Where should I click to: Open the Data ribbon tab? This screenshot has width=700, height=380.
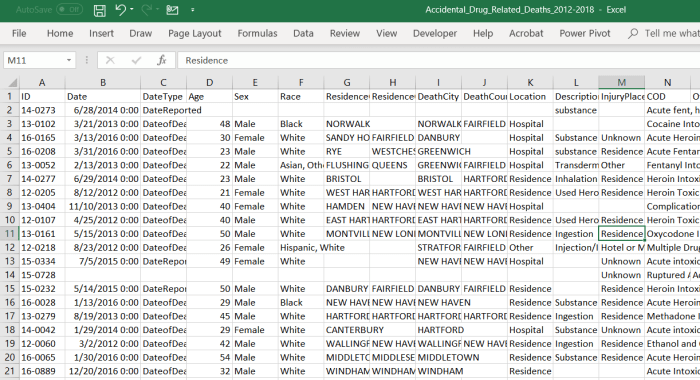click(303, 33)
